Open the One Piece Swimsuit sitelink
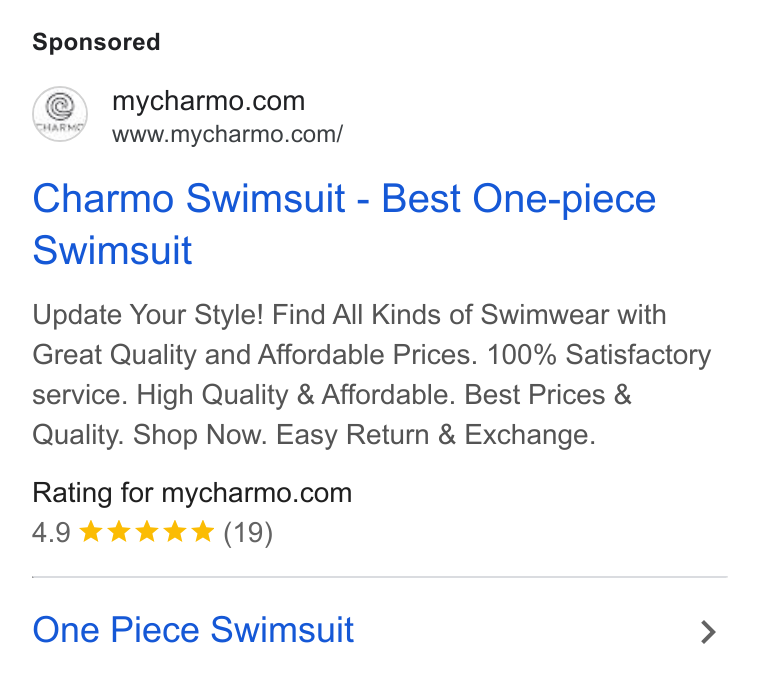The image size is (760, 682). coord(193,630)
